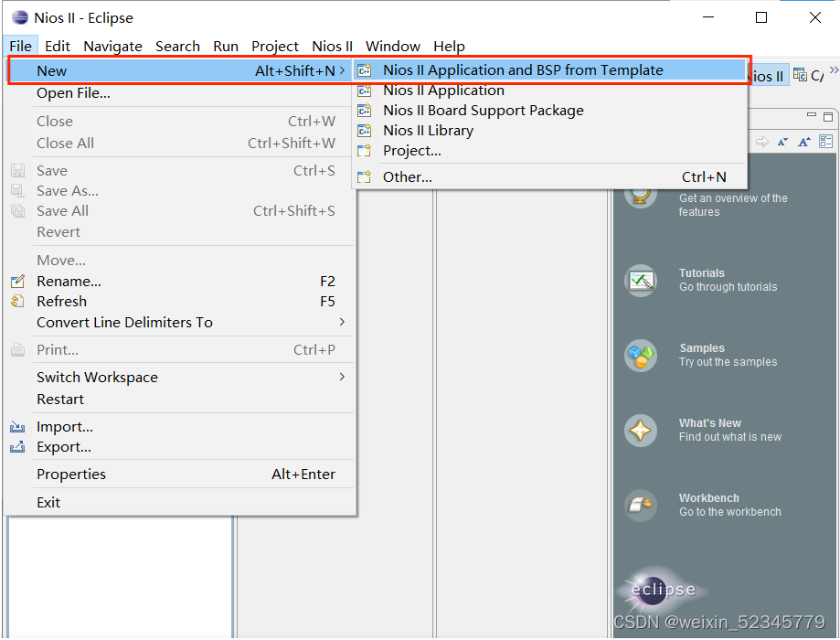840x640 pixels.
Task: Click the icon next to Nios II Application
Action: 365,91
